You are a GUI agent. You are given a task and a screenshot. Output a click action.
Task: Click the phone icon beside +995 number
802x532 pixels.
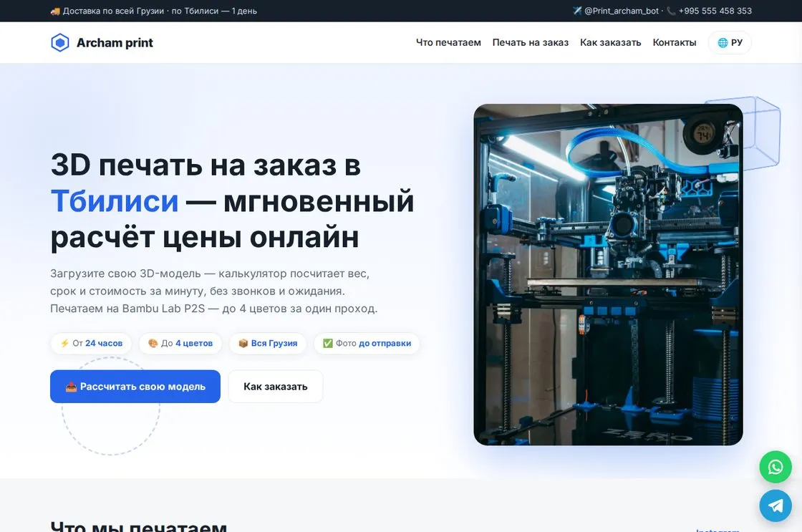pyautogui.click(x=671, y=11)
